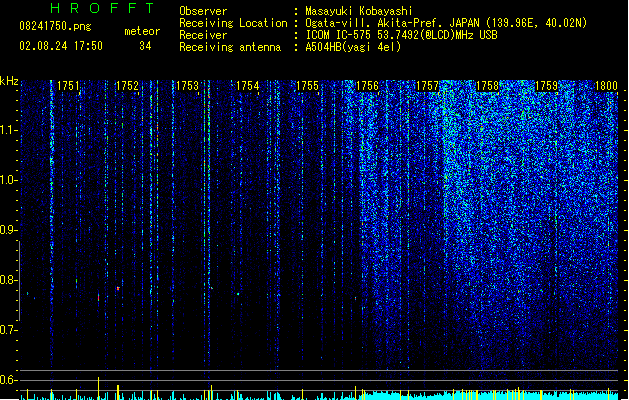Click the Receiver label
The image size is (629, 400).
(x=203, y=35)
